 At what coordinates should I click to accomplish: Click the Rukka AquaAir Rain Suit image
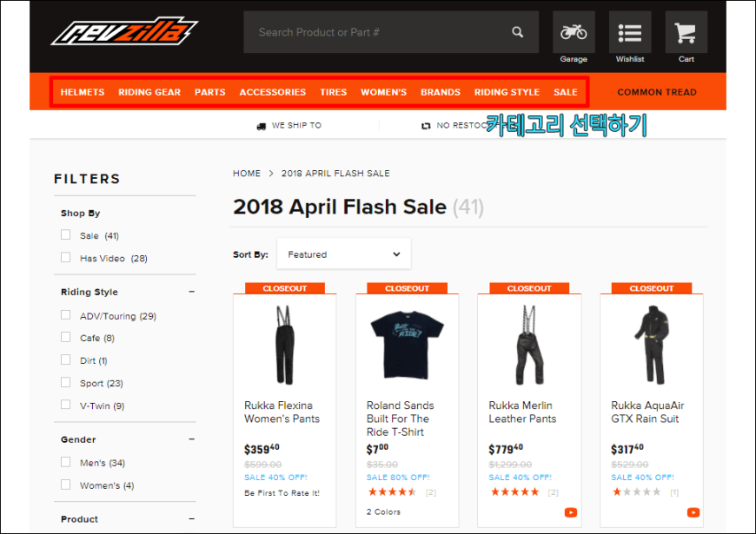pyautogui.click(x=652, y=345)
